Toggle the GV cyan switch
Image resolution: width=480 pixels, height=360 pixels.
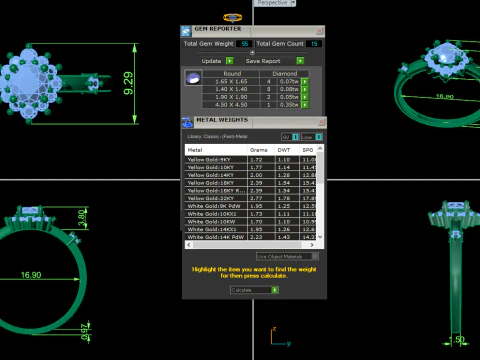pos(295,137)
